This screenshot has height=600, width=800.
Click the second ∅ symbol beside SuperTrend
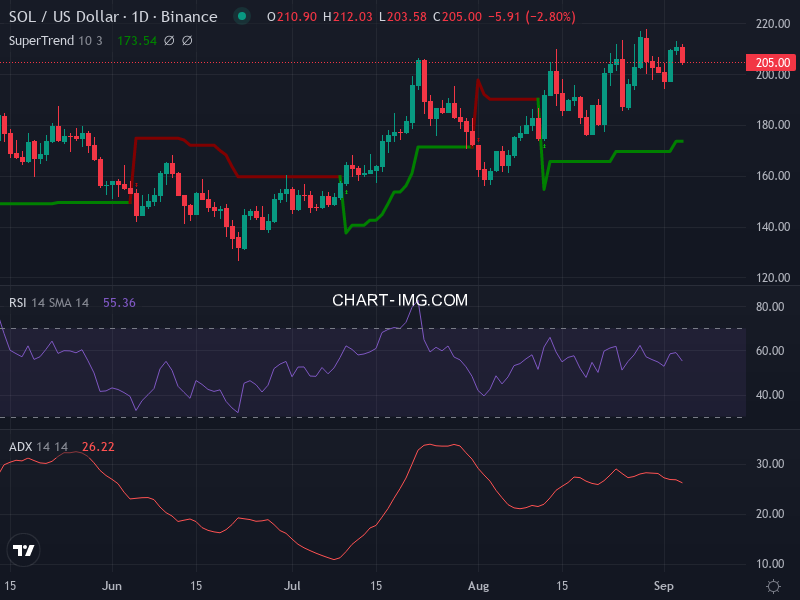point(187,40)
